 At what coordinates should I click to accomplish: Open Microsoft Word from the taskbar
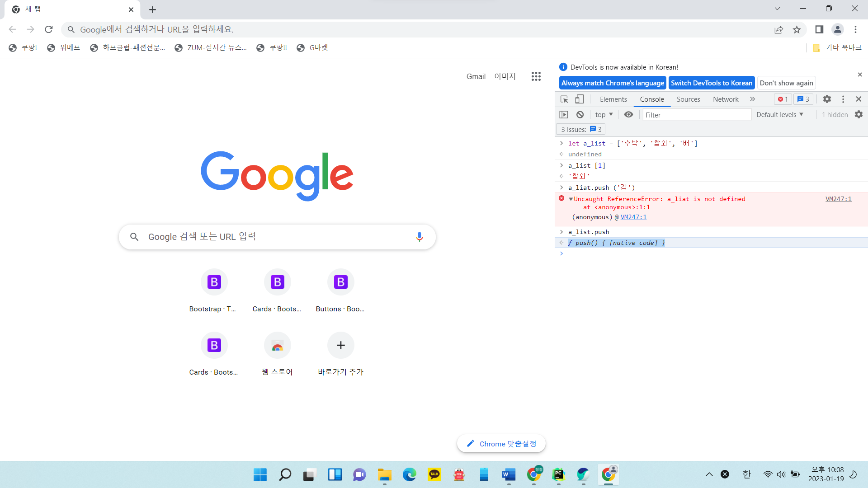tap(509, 474)
